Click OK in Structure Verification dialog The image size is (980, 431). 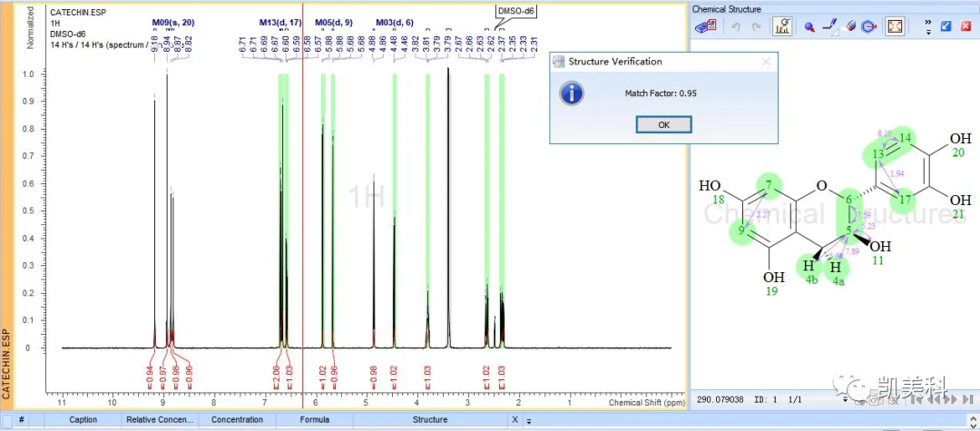click(663, 124)
